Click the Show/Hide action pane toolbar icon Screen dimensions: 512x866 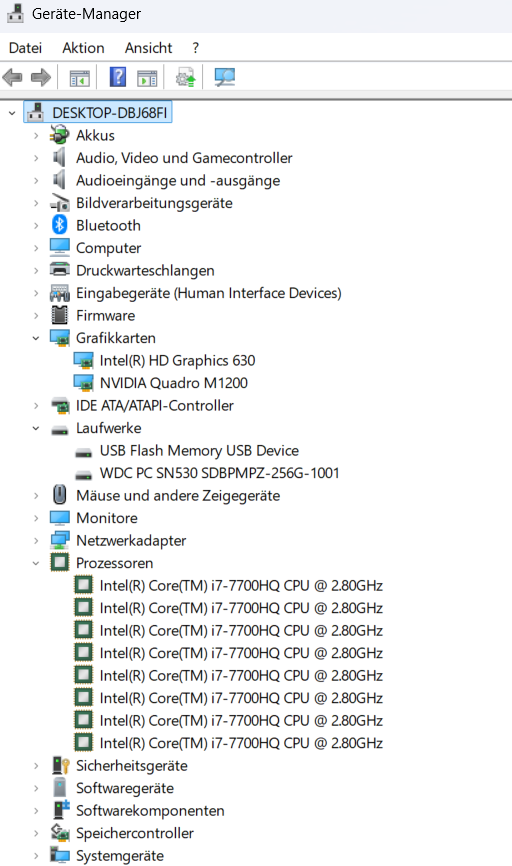[x=147, y=78]
